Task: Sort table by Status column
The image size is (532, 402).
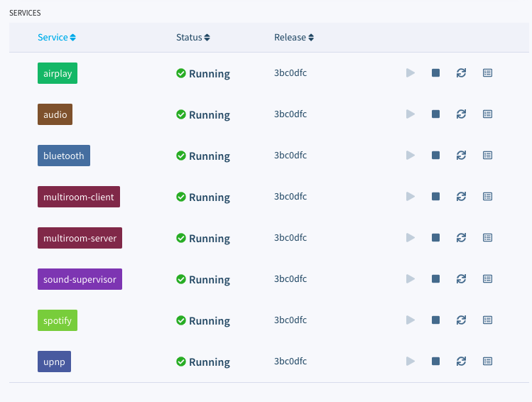Action: point(193,38)
